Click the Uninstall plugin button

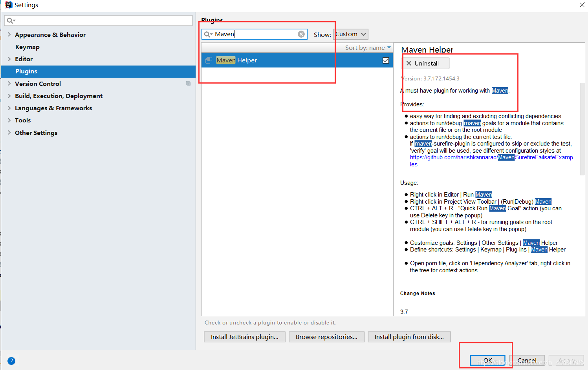[x=425, y=63]
